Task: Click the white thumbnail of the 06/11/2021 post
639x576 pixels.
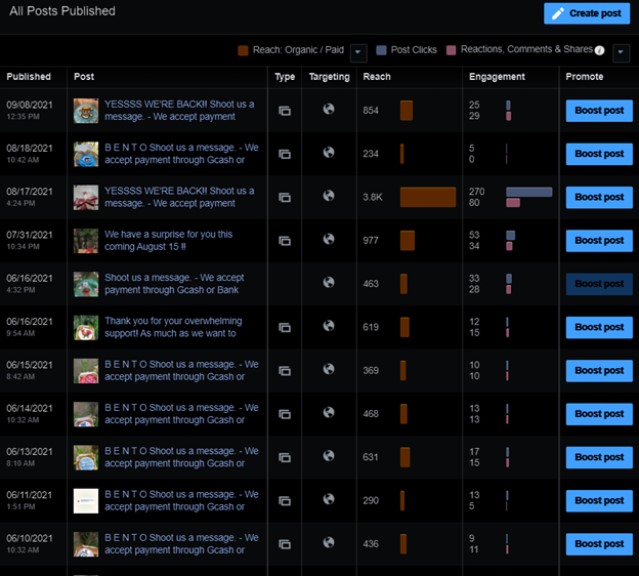Action: pyautogui.click(x=86, y=501)
